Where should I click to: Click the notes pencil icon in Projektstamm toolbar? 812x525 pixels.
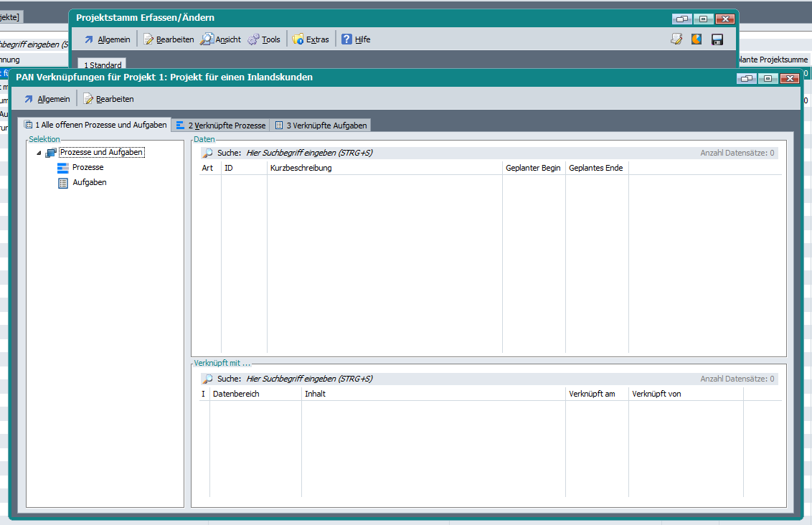click(676, 39)
